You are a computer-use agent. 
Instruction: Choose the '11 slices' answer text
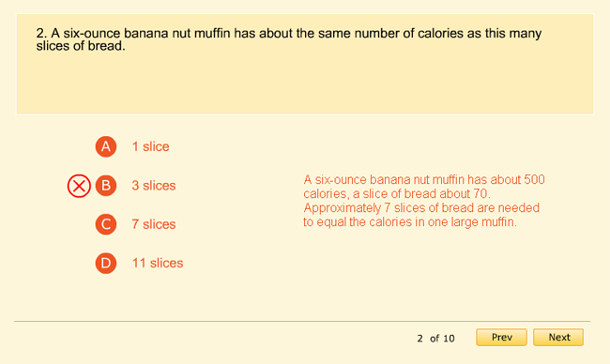tap(158, 264)
